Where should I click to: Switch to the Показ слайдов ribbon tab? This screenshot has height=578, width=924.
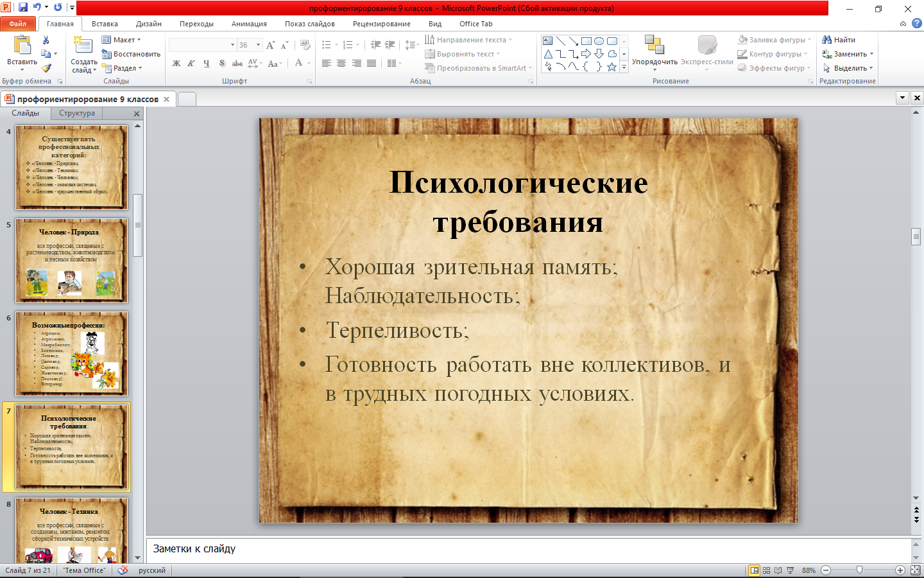click(x=310, y=24)
